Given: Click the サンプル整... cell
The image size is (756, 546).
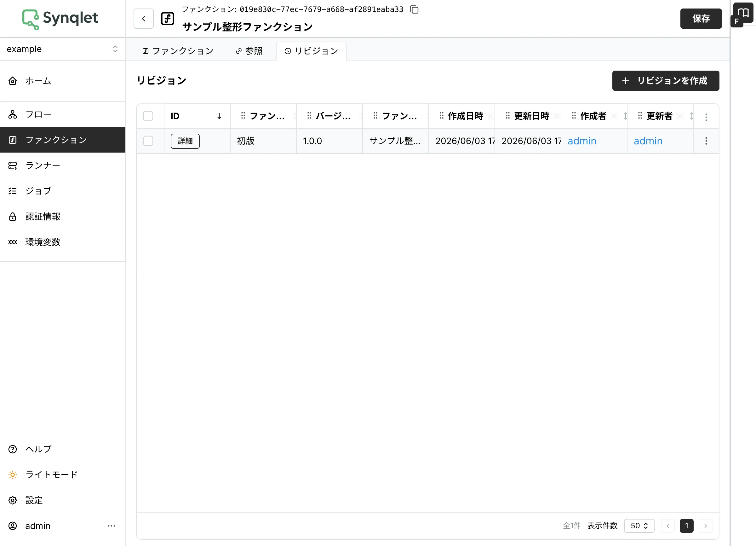Looking at the screenshot, I should pos(395,141).
